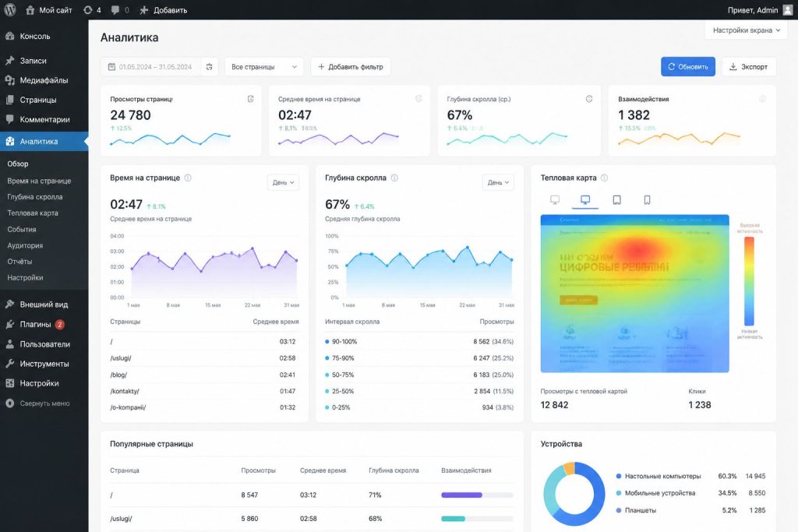Screen dimensions: 798x532
Task: Open Инструменты in the sidebar
Action: pos(44,364)
